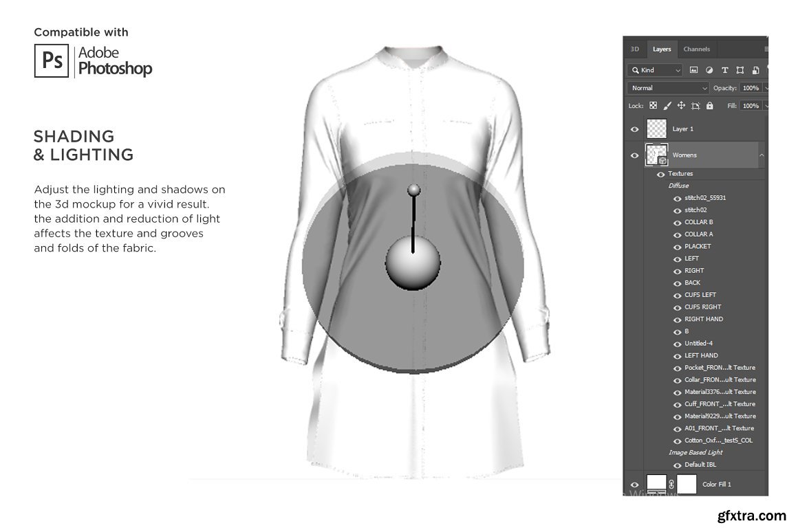Image resolution: width=798 pixels, height=532 pixels.
Task: Switch to the Channels tab
Action: tap(696, 49)
